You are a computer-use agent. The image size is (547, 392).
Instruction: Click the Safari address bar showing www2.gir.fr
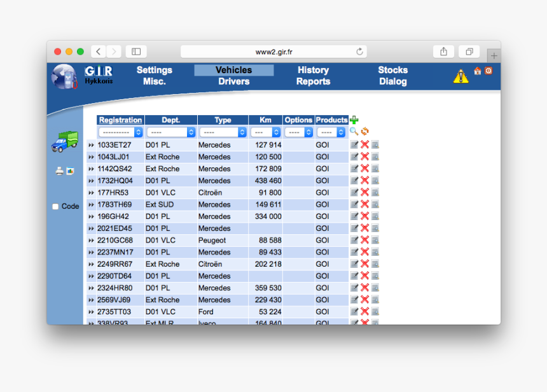[x=273, y=52]
